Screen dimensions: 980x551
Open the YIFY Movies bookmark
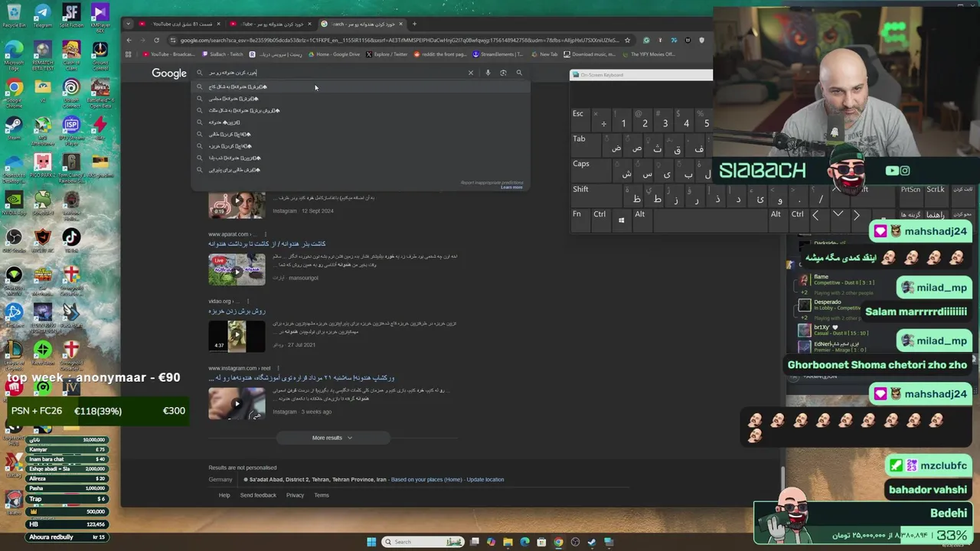649,54
